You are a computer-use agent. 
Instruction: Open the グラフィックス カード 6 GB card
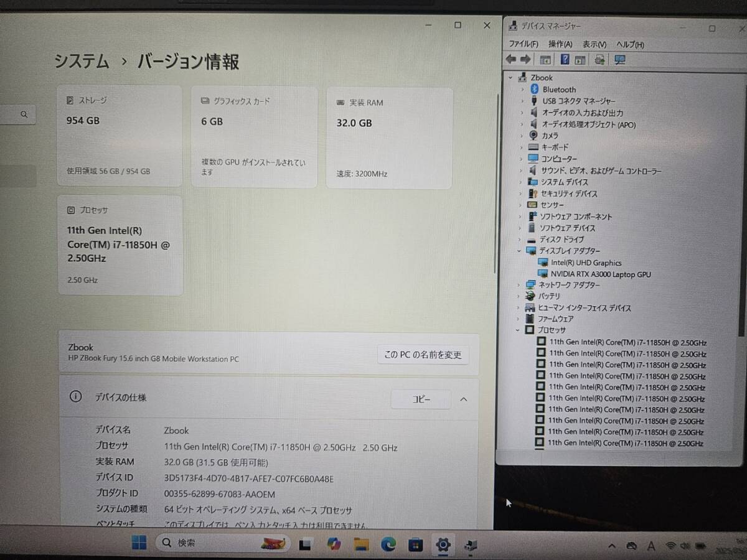(254, 137)
